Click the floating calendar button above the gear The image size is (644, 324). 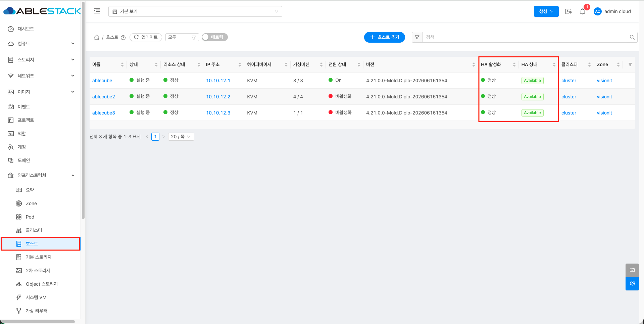[x=632, y=270]
